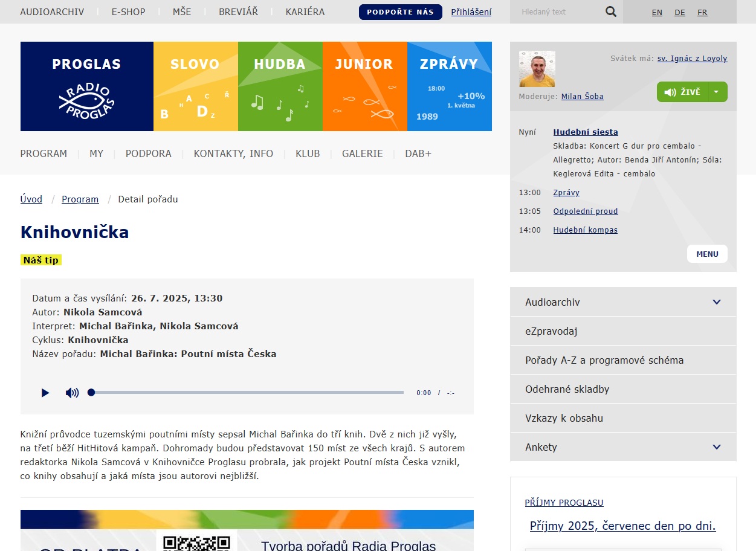Viewport: 756px width, 551px height.
Task: Open DAB+ in main menu
Action: click(418, 153)
